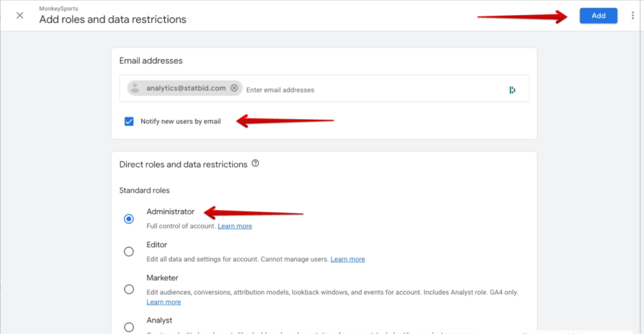Select the Administrator role radio button

[129, 219]
